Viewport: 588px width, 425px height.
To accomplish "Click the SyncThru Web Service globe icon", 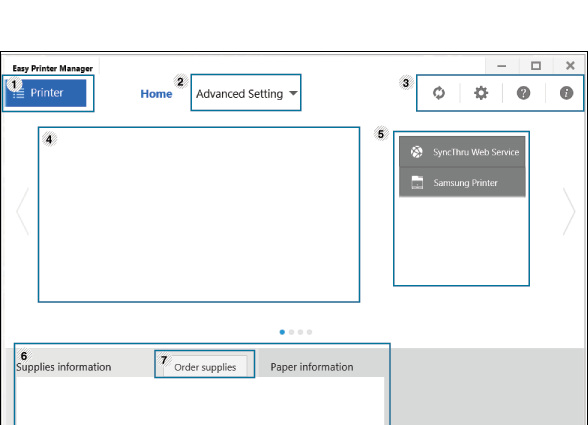I will [417, 152].
